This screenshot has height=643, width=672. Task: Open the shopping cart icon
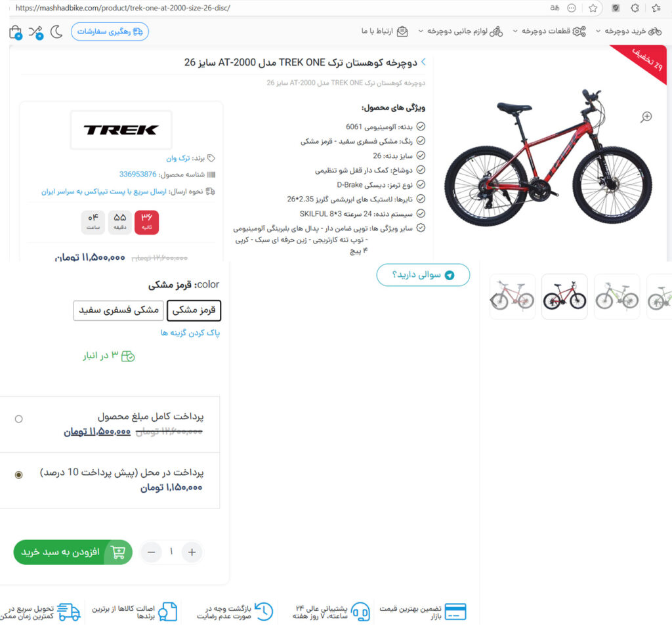[x=16, y=32]
